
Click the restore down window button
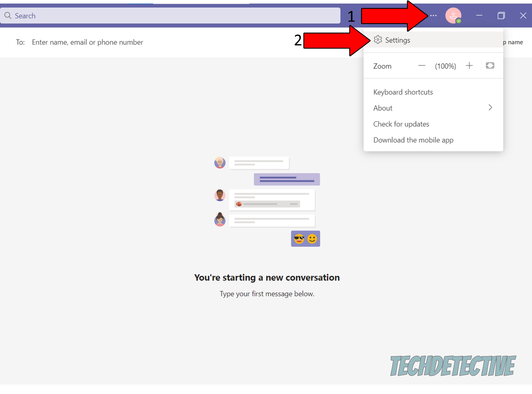pos(501,15)
